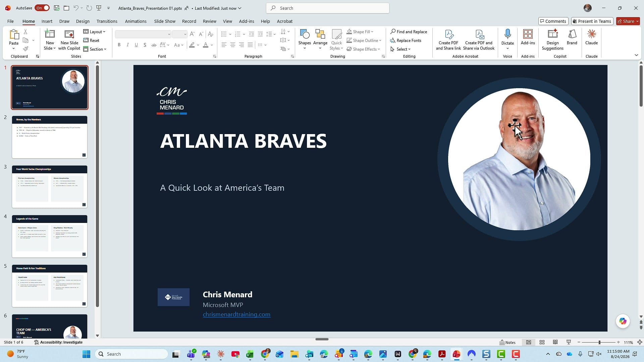The image size is (644, 362).
Task: Click the zoom slider handle
Action: [599, 342]
